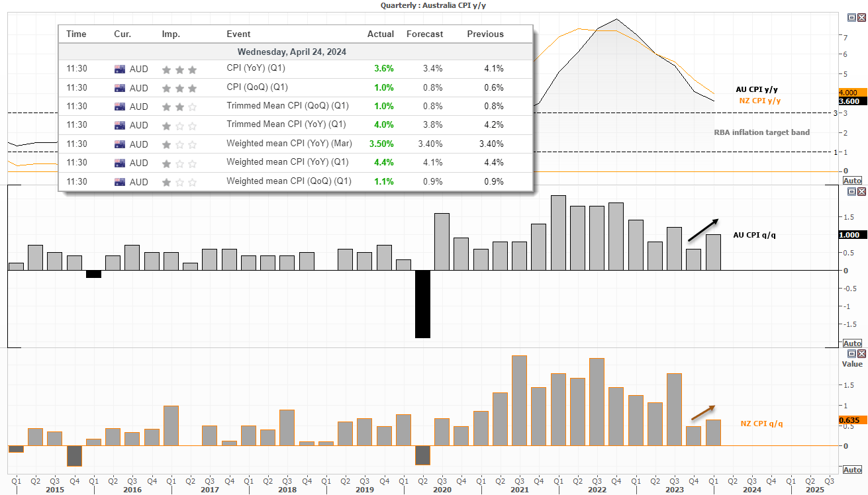Close the NZ CPI q/q chart panel
Image resolution: width=868 pixels, height=495 pixels.
tap(861, 354)
